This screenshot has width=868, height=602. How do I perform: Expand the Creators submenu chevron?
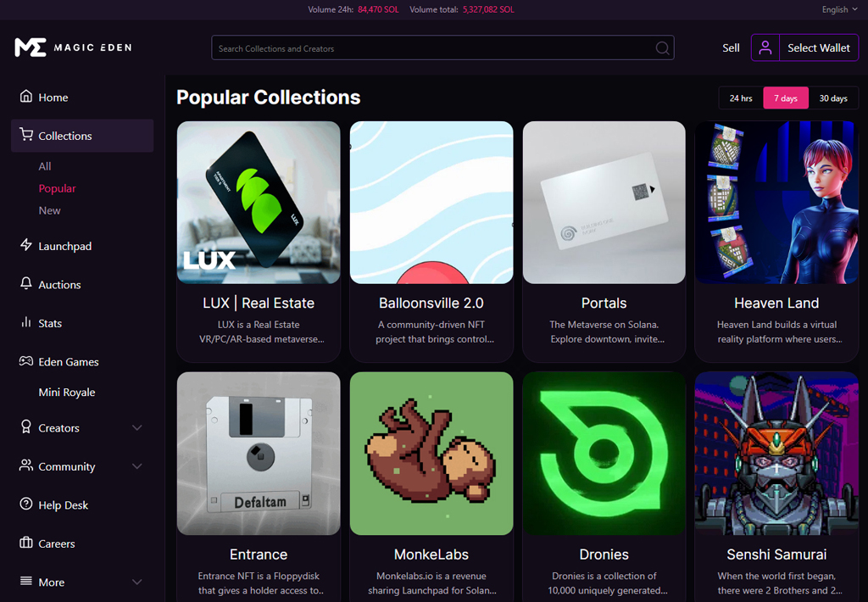137,427
